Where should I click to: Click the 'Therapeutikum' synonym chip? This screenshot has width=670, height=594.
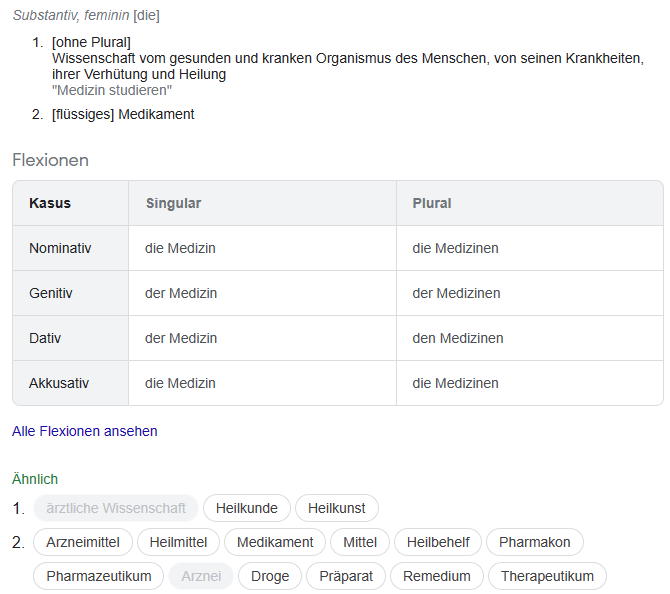pos(547,576)
